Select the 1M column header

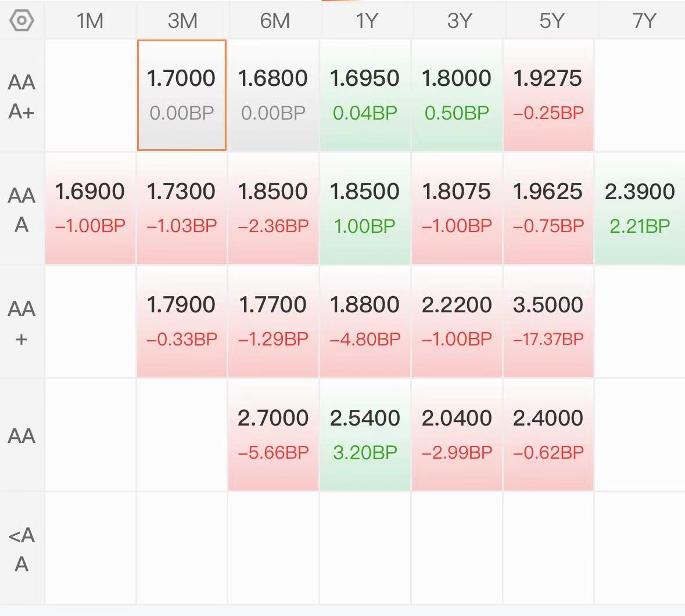(x=90, y=20)
